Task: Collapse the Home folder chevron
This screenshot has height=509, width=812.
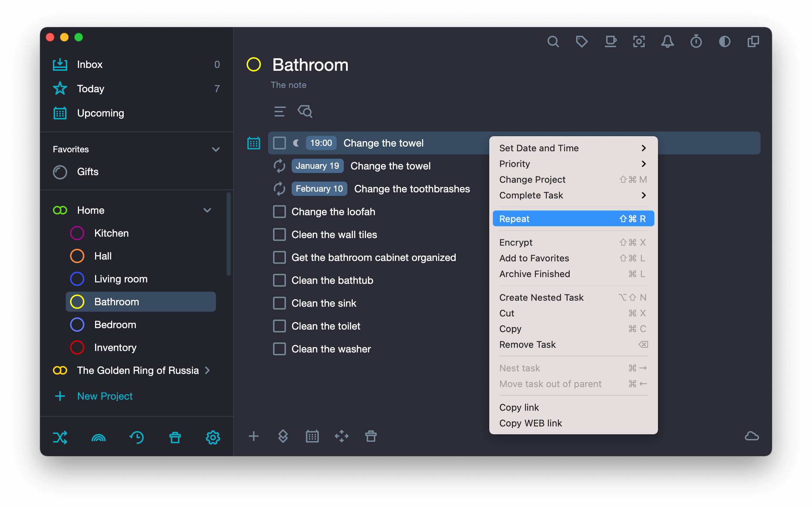Action: (x=207, y=210)
